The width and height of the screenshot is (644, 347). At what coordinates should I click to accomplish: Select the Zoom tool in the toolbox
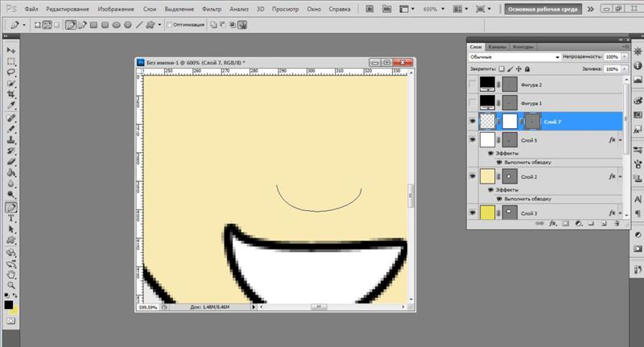(x=12, y=285)
